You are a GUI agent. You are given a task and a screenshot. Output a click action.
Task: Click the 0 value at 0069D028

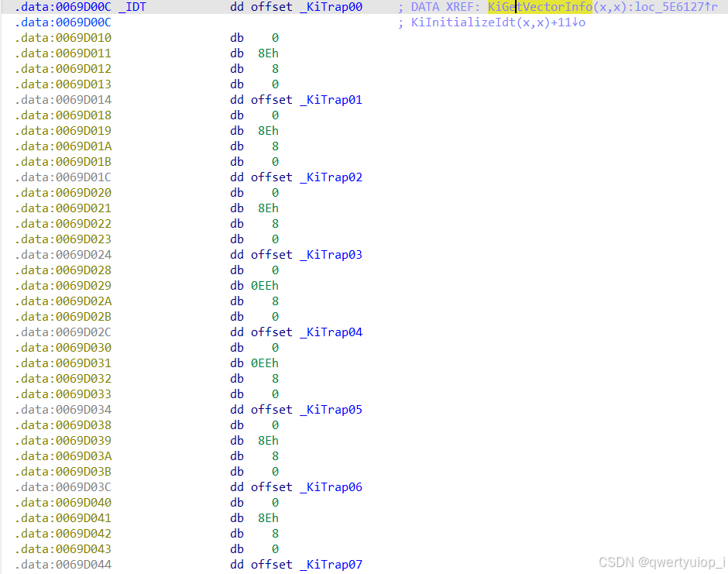tap(275, 270)
